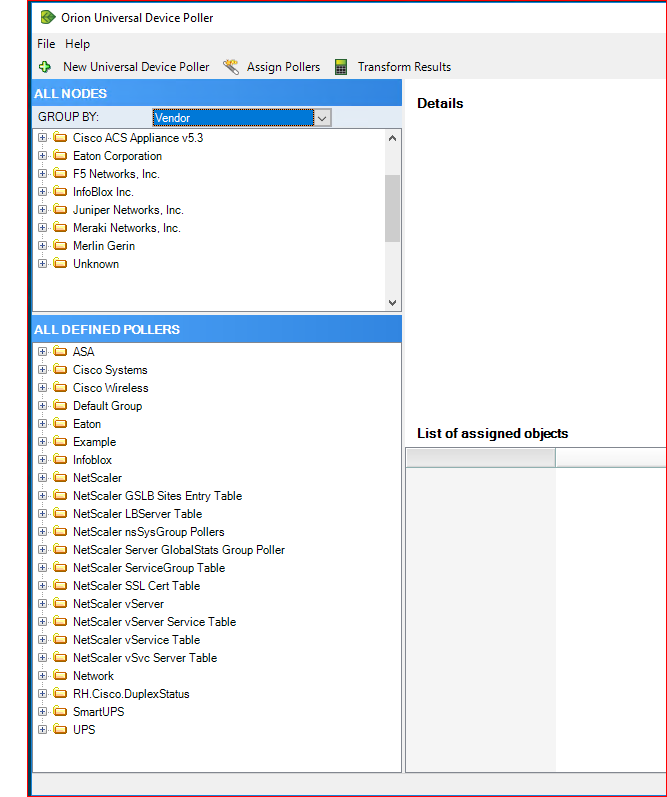Open the Help menu
This screenshot has width=667, height=797.
click(77, 44)
